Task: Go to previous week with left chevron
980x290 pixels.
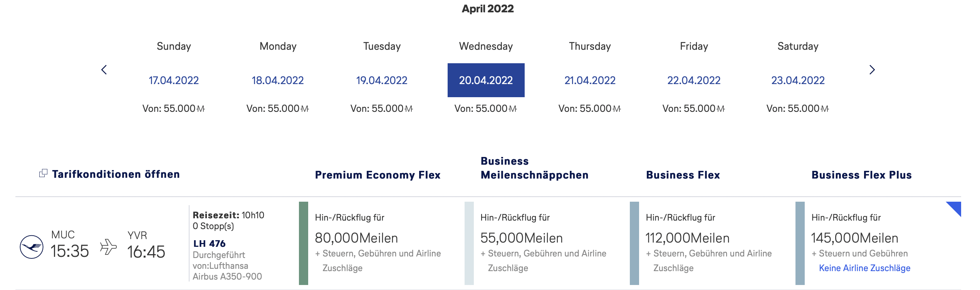Action: coord(104,70)
